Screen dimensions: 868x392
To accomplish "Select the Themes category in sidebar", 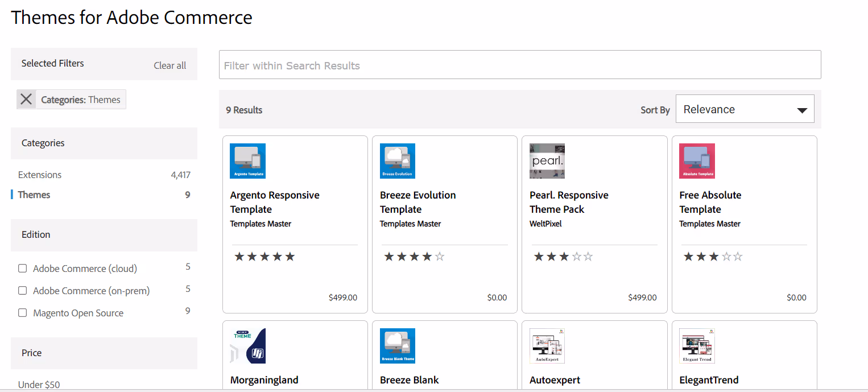I will click(x=35, y=194).
